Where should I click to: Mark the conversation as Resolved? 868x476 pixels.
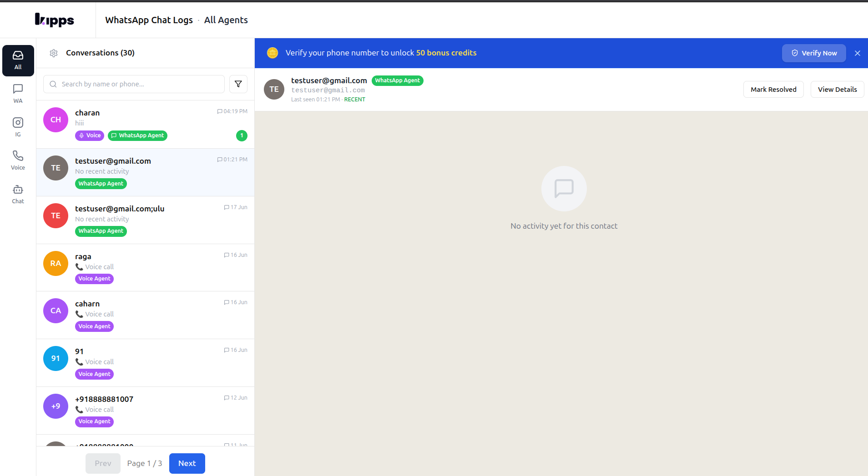pyautogui.click(x=773, y=90)
